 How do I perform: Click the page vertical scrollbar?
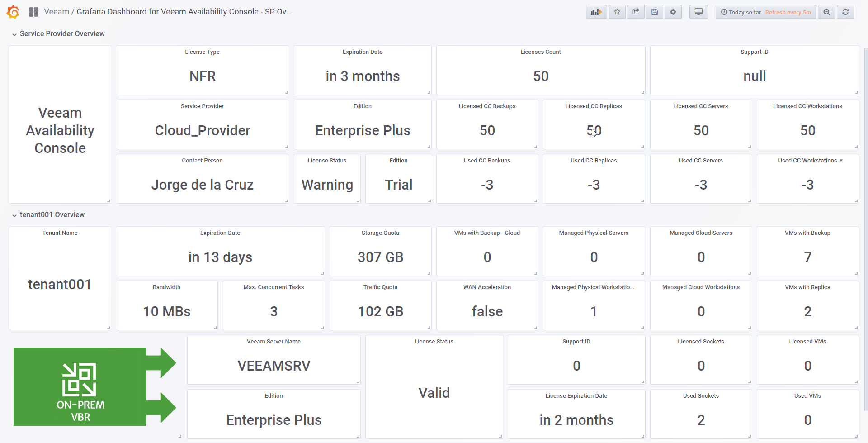(866, 226)
